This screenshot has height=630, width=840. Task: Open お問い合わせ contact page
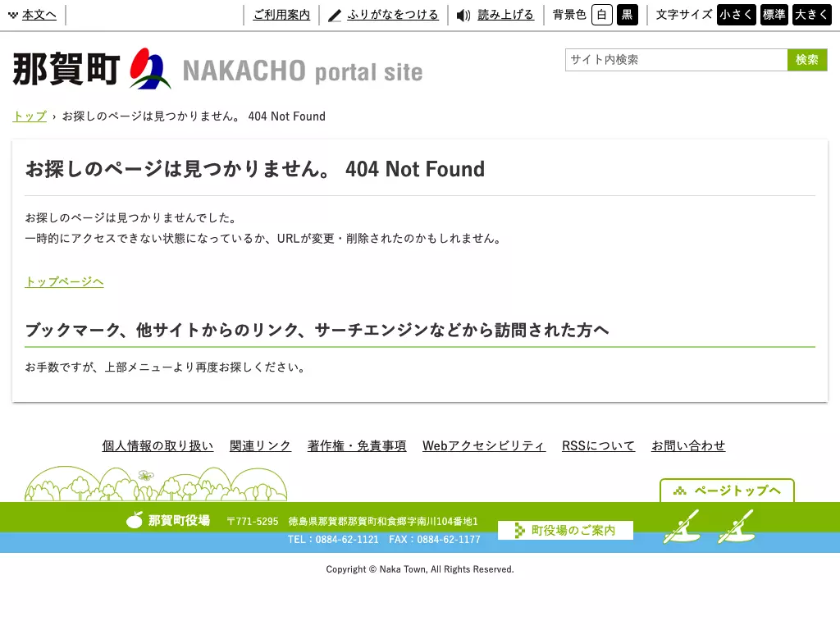(x=688, y=445)
